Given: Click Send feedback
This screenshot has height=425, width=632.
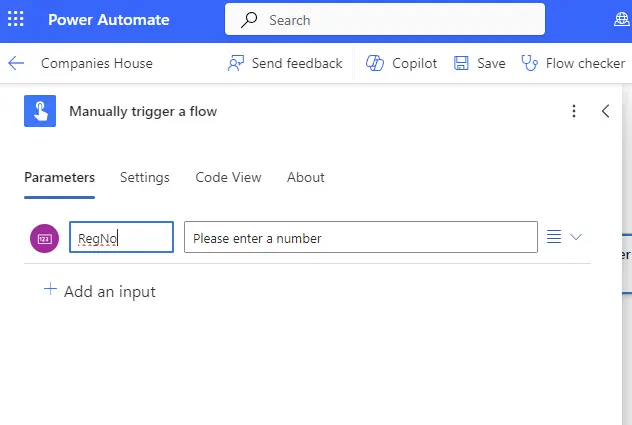Looking at the screenshot, I should click(285, 63).
